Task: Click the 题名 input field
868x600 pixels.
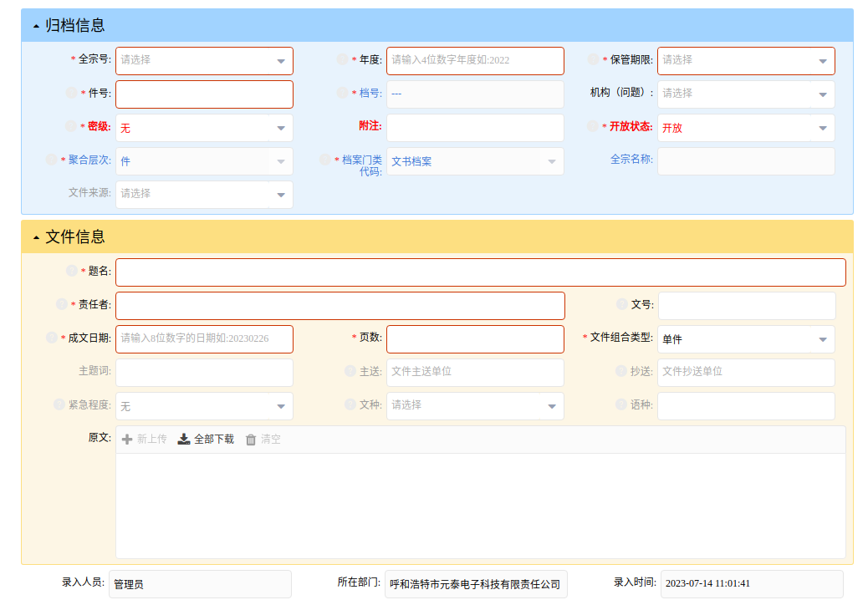Action: click(x=481, y=272)
